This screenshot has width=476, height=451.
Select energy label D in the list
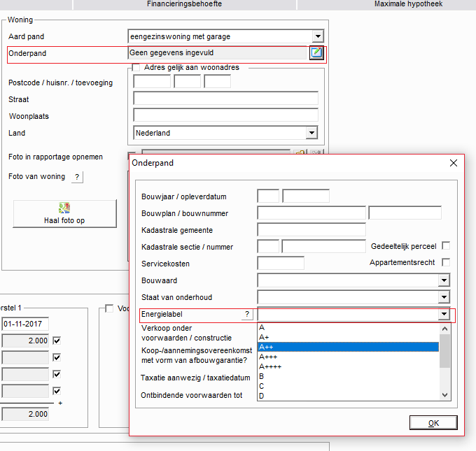[348, 396]
